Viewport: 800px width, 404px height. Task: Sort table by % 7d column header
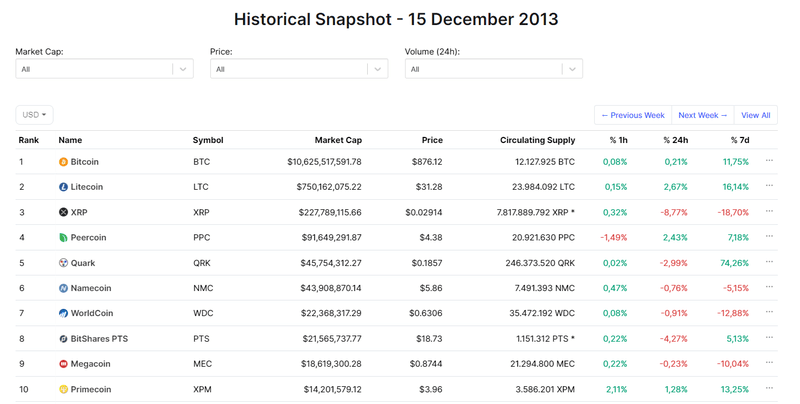739,141
